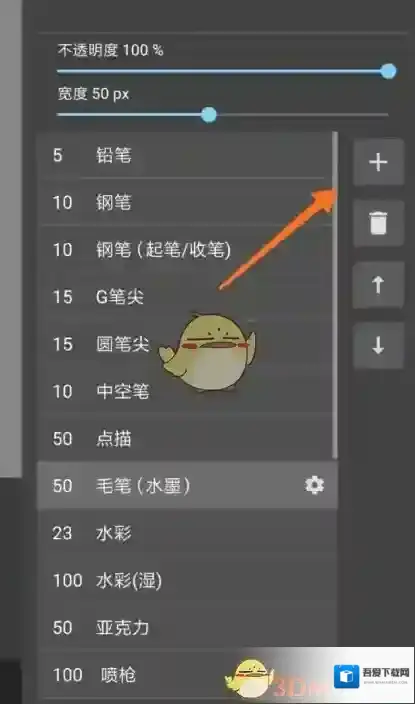Click the 宽度 width slider handle
The width and height of the screenshot is (415, 704).
point(208,114)
